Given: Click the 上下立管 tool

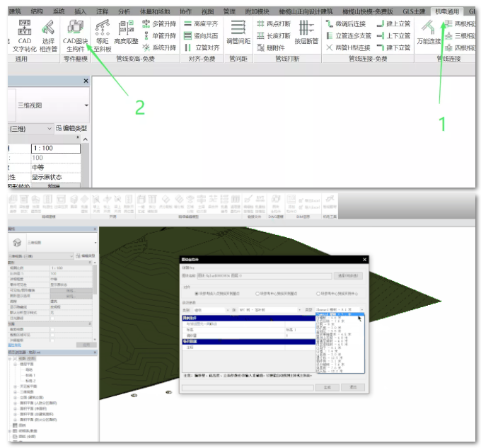Looking at the screenshot, I should tap(393, 35).
